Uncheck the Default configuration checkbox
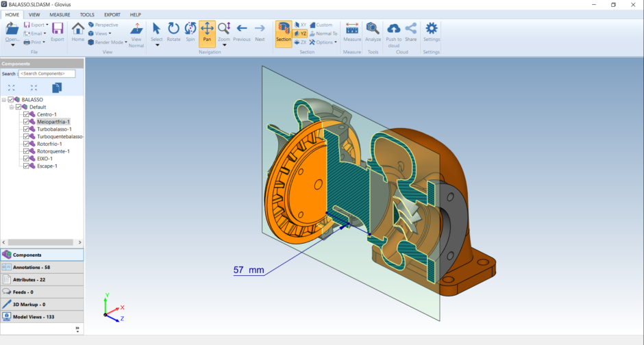The image size is (644, 345). (18, 107)
